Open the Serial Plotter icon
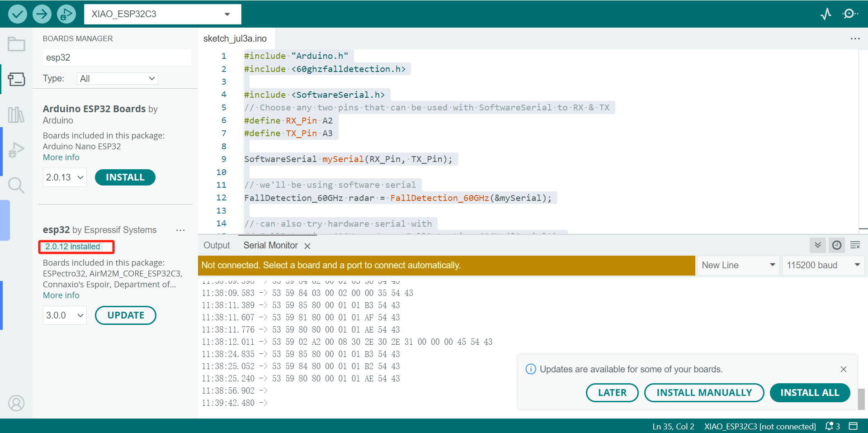Viewport: 868px width, 433px height. coord(826,14)
